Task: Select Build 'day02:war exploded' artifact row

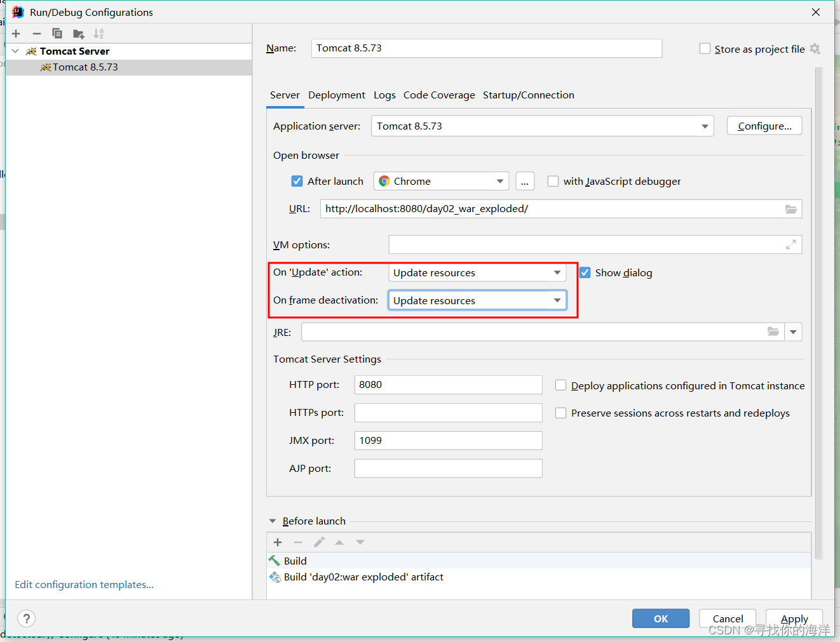Action: click(x=539, y=577)
